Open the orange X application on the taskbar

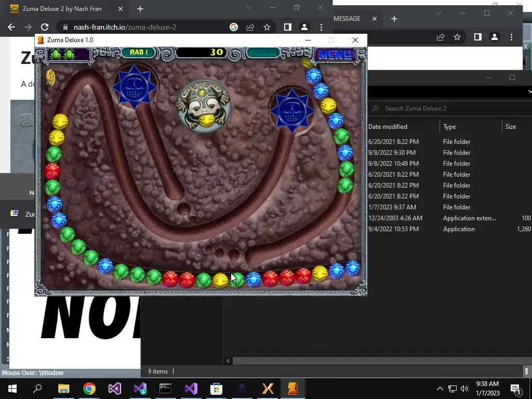268,389
